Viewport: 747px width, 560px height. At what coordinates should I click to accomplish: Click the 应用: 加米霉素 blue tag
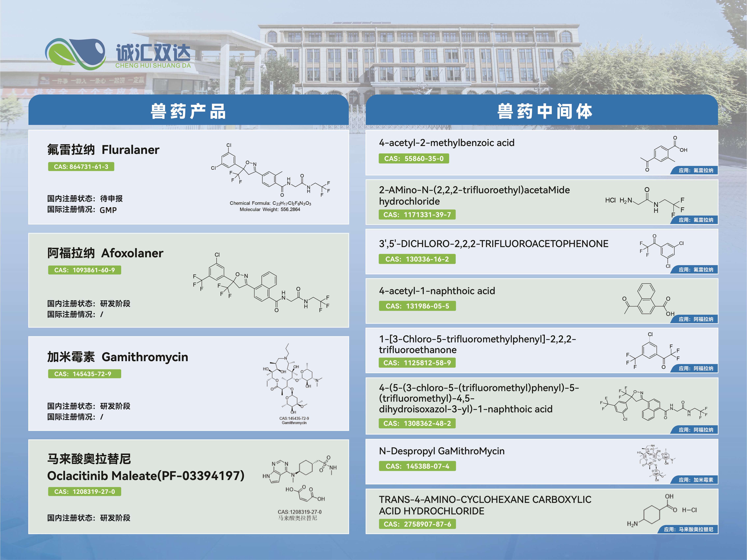[696, 480]
